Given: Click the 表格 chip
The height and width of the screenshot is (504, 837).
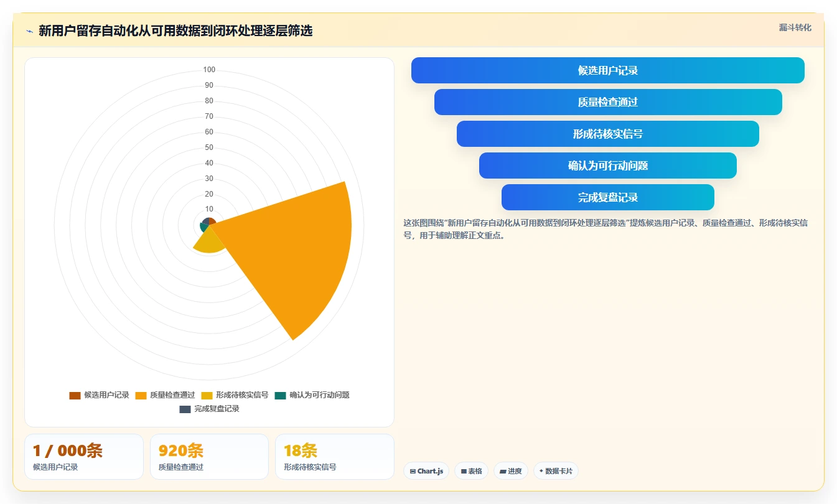Looking at the screenshot, I should click(471, 471).
